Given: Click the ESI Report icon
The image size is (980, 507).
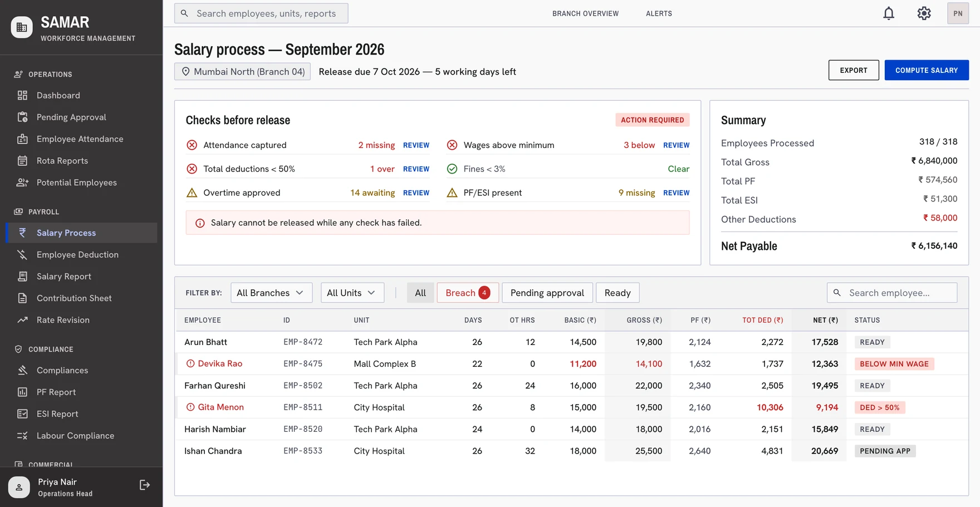Looking at the screenshot, I should pos(22,414).
